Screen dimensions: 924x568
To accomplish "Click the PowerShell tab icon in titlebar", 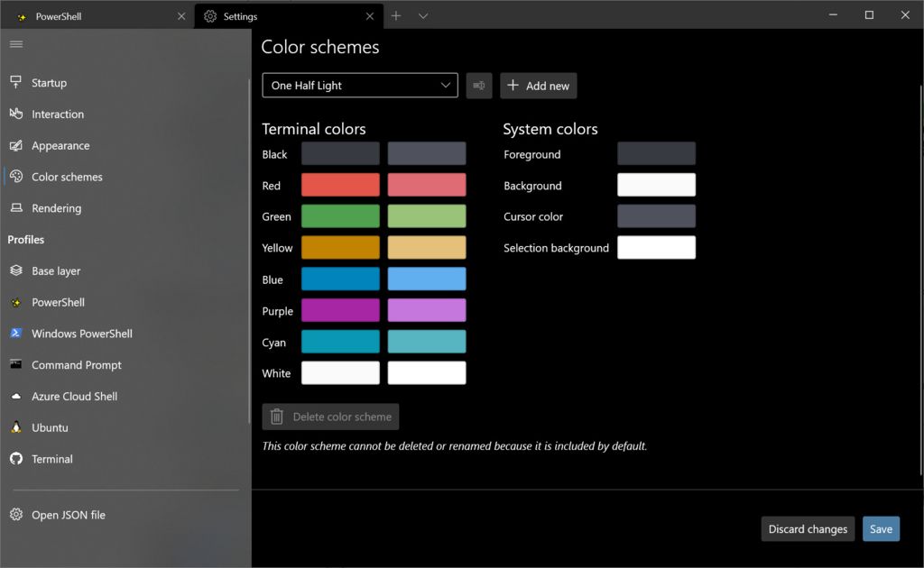I will point(22,16).
